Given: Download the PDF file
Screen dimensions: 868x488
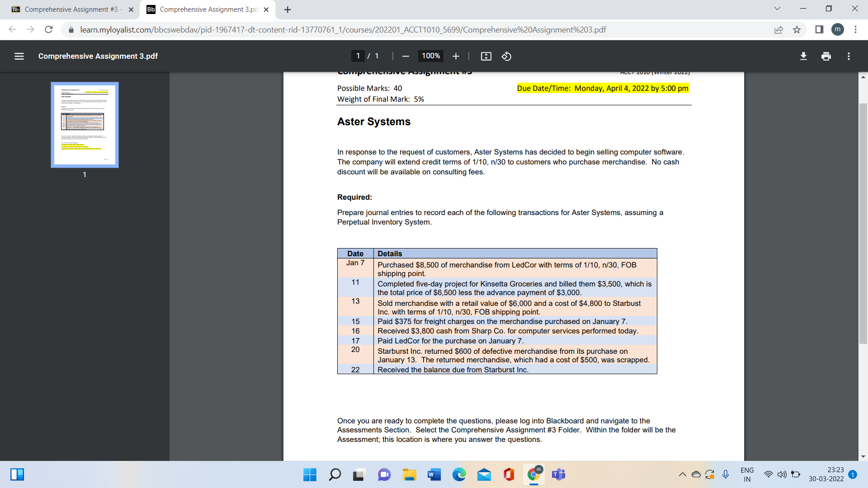Looking at the screenshot, I should (x=803, y=56).
